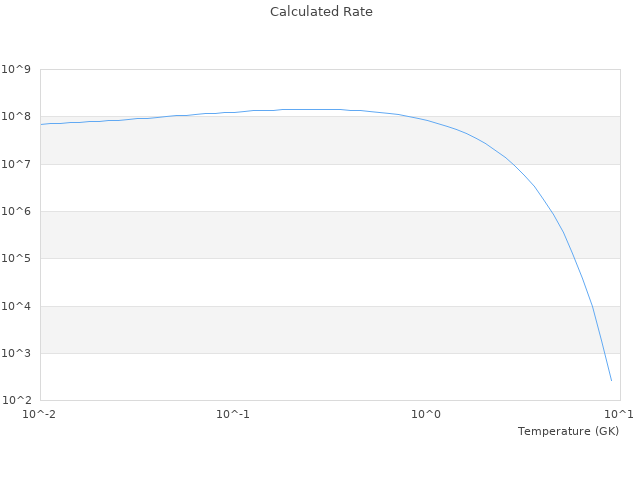Click the 10^-2 x-axis tick label

(40, 414)
